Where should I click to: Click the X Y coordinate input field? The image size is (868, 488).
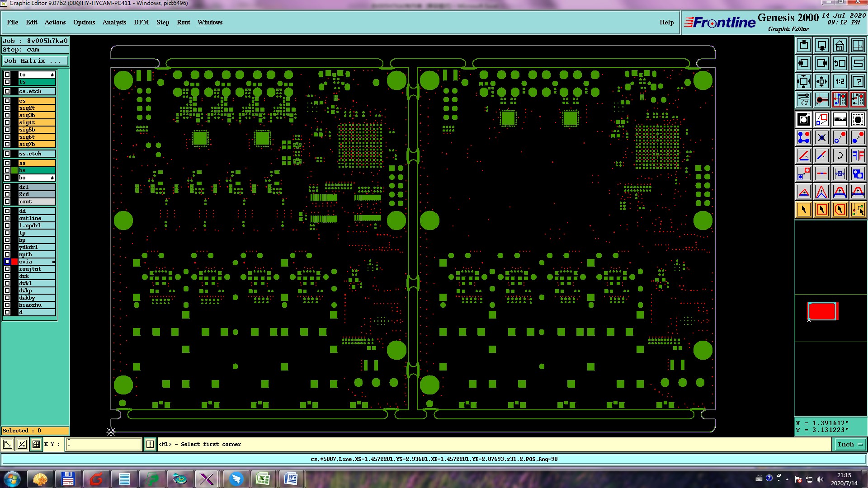[x=104, y=445]
